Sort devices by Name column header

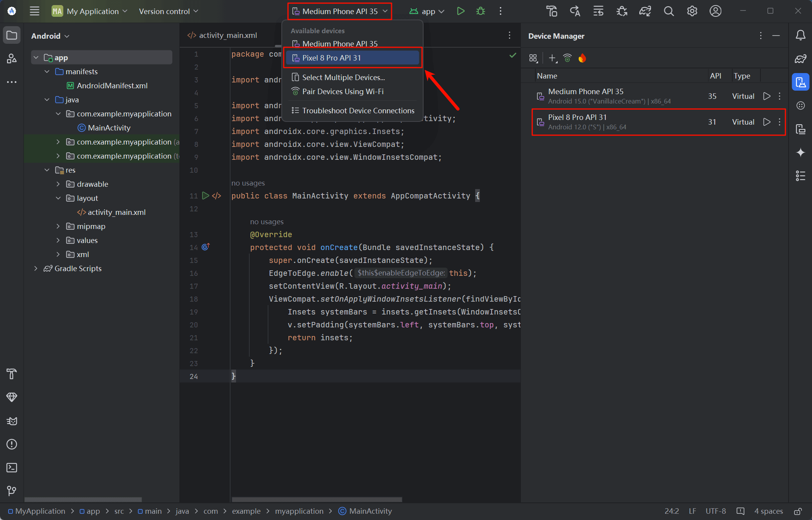tap(621, 76)
